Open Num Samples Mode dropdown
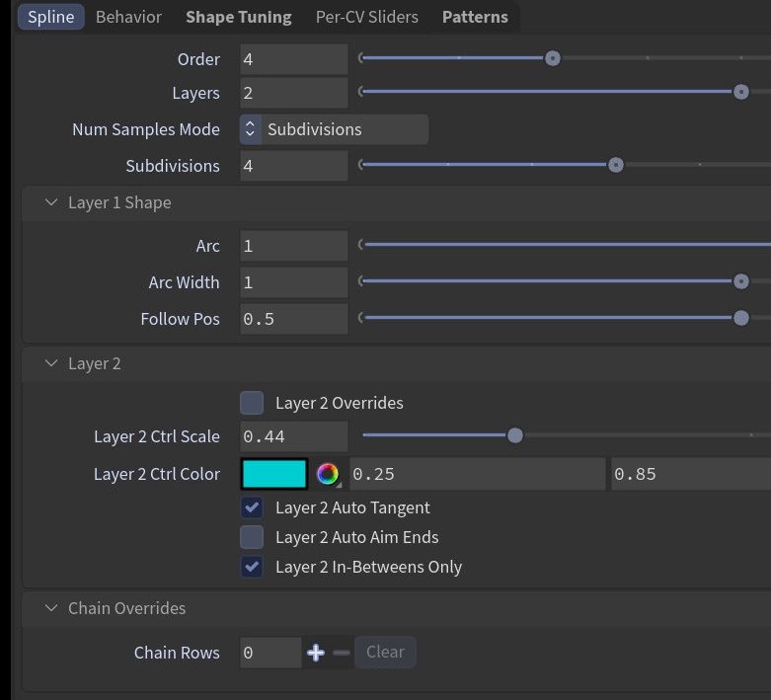771x700 pixels. (x=334, y=129)
